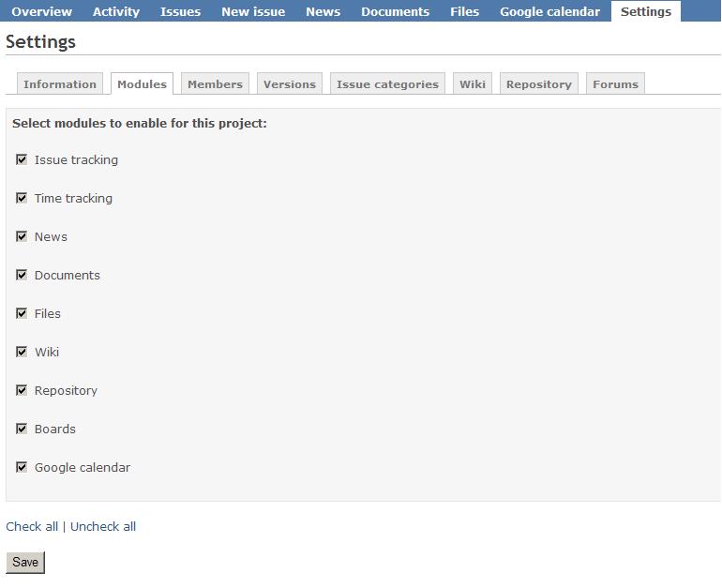722x588 pixels.
Task: Click the Google calendar module label
Action: coord(83,467)
